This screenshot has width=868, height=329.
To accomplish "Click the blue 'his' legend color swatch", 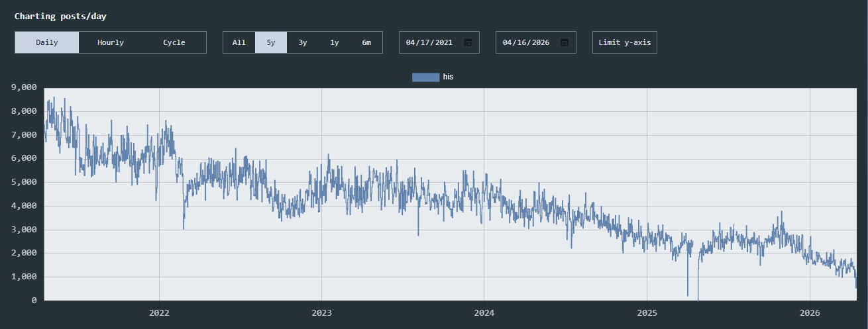I will click(425, 77).
